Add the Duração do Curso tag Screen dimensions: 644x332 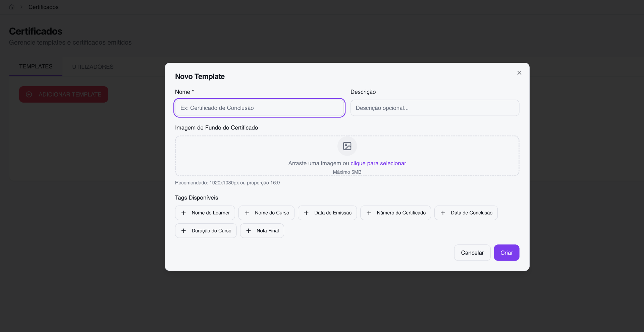click(206, 231)
